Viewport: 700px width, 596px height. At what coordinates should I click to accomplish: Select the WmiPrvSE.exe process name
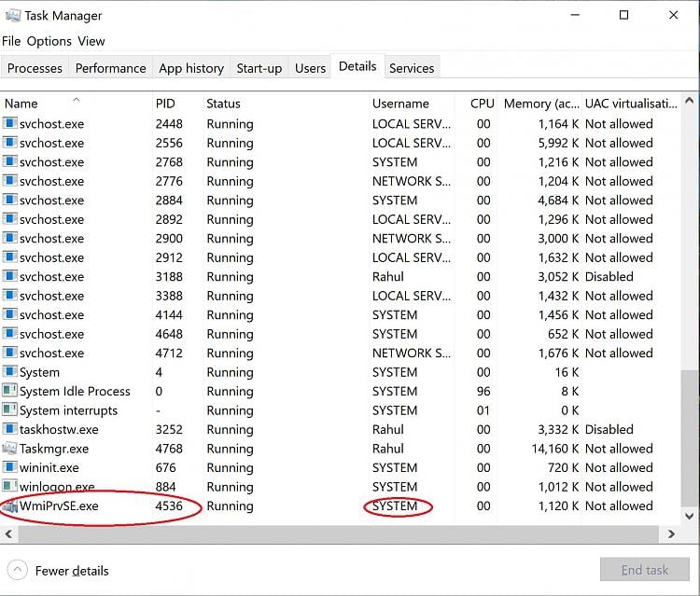coord(59,506)
